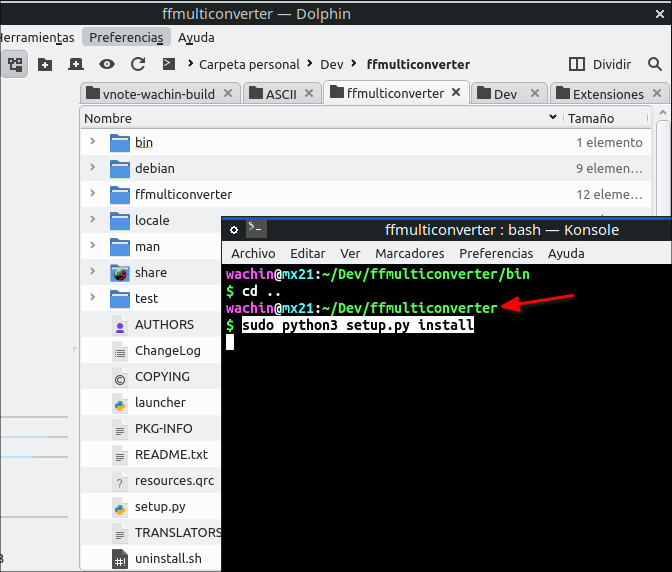
Task: Close the vnote-wachin-build tab
Action: click(x=228, y=93)
